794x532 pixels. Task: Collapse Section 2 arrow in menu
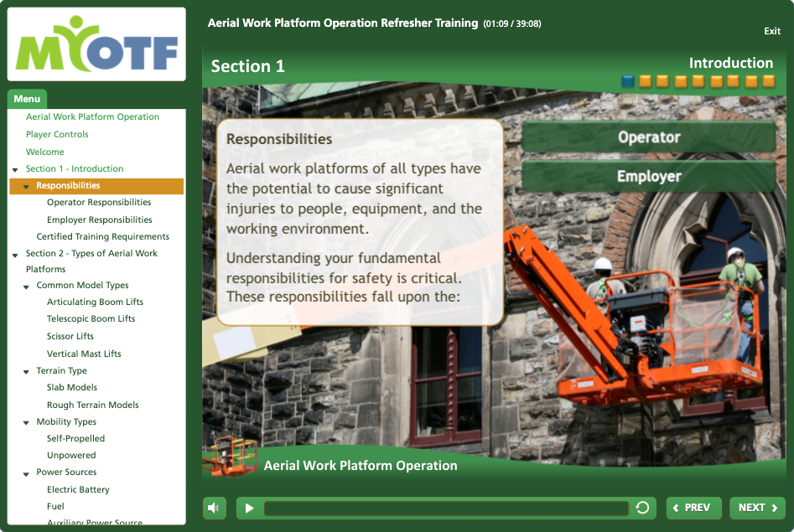(15, 255)
